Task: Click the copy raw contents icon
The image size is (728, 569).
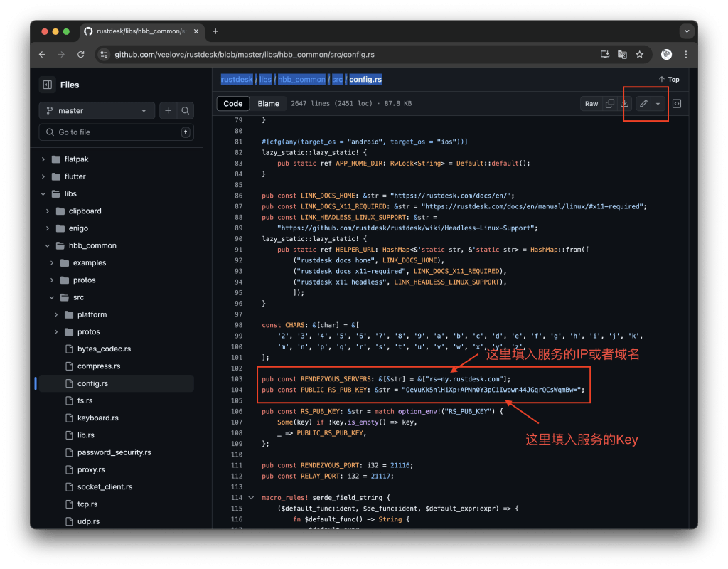Action: tap(609, 103)
